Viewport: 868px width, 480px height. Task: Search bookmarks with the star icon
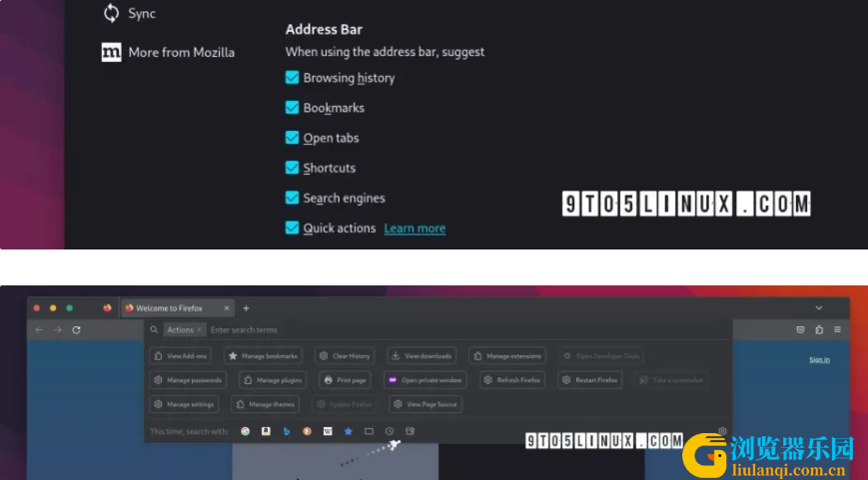click(349, 431)
